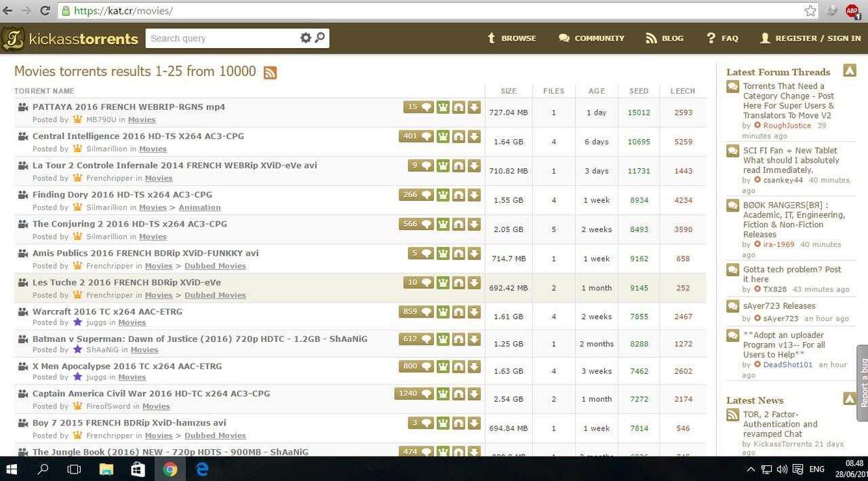Viewport: 868px width, 481px height.
Task: Open the AdBlock extension icon
Action: point(852,11)
